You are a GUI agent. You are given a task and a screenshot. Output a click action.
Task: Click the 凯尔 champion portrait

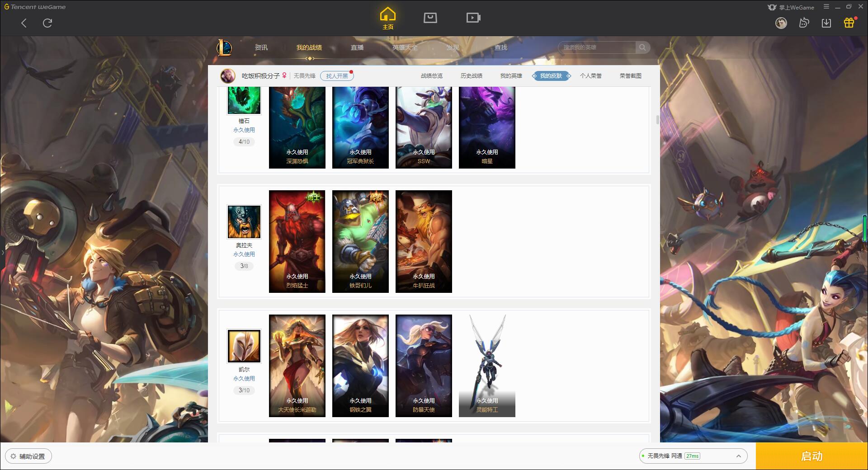[244, 346]
